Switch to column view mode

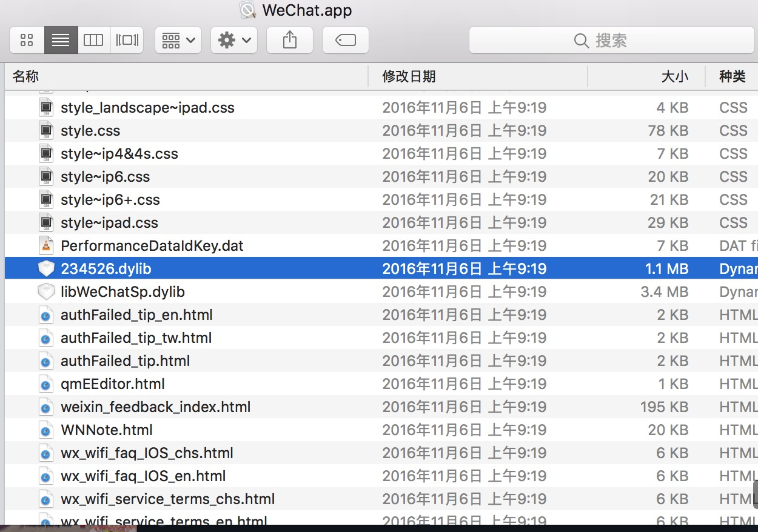(x=93, y=41)
